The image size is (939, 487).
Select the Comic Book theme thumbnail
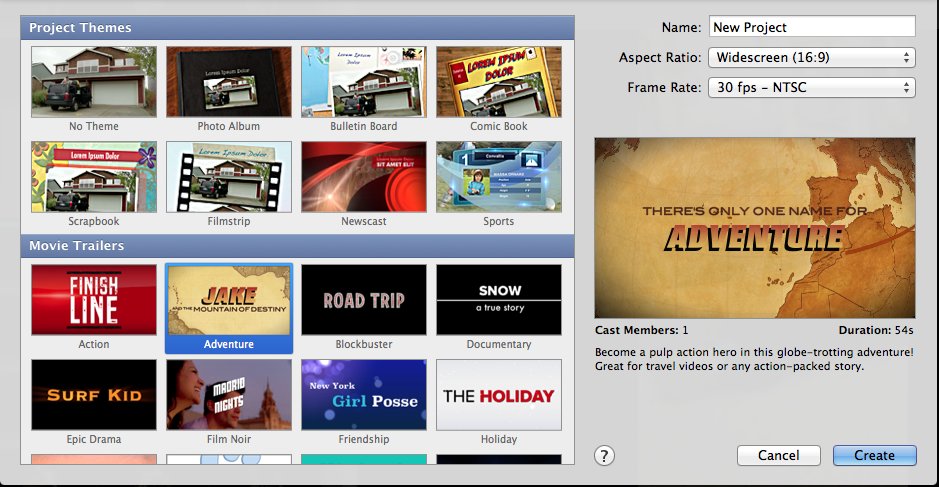(x=499, y=81)
